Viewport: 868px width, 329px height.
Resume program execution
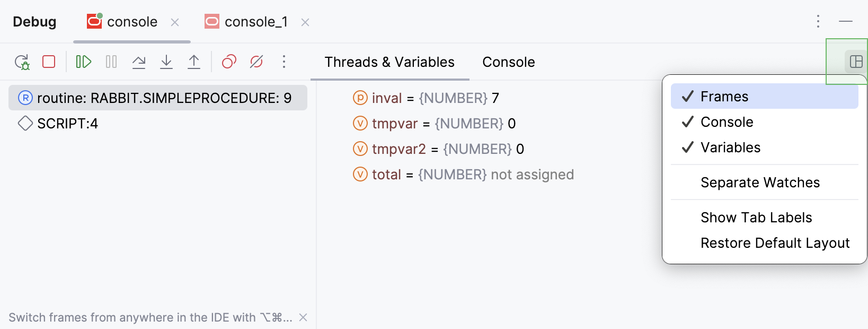(84, 62)
